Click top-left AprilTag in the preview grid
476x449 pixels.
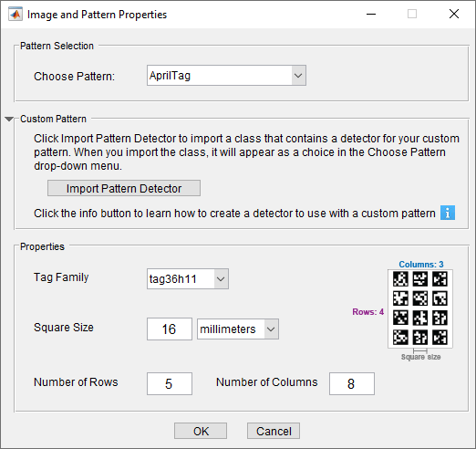click(400, 278)
